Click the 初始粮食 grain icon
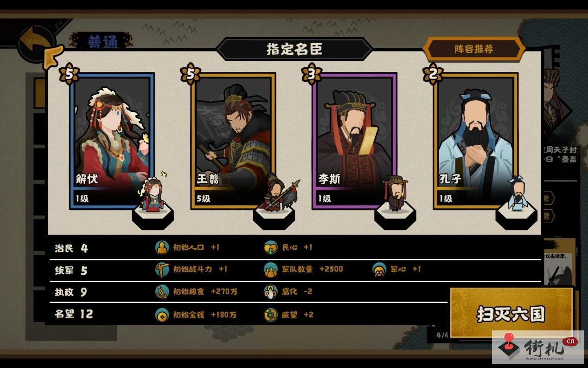Image resolution: width=588 pixels, height=368 pixels. (162, 291)
